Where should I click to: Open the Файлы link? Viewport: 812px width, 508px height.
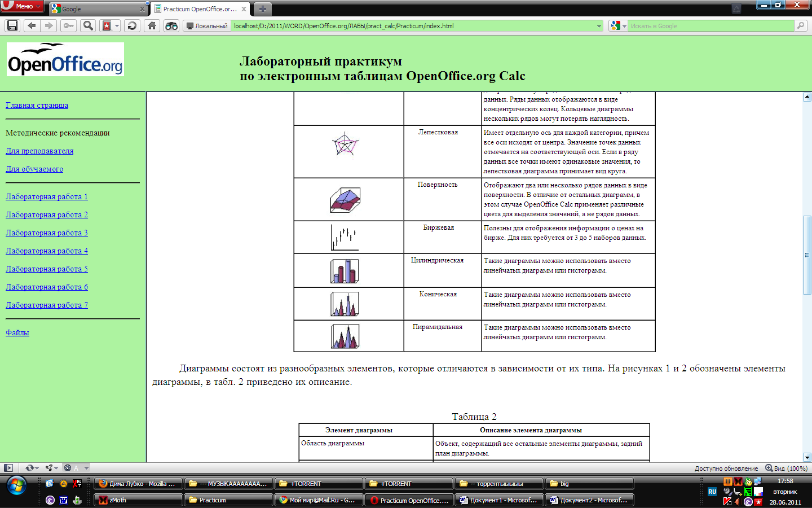17,332
